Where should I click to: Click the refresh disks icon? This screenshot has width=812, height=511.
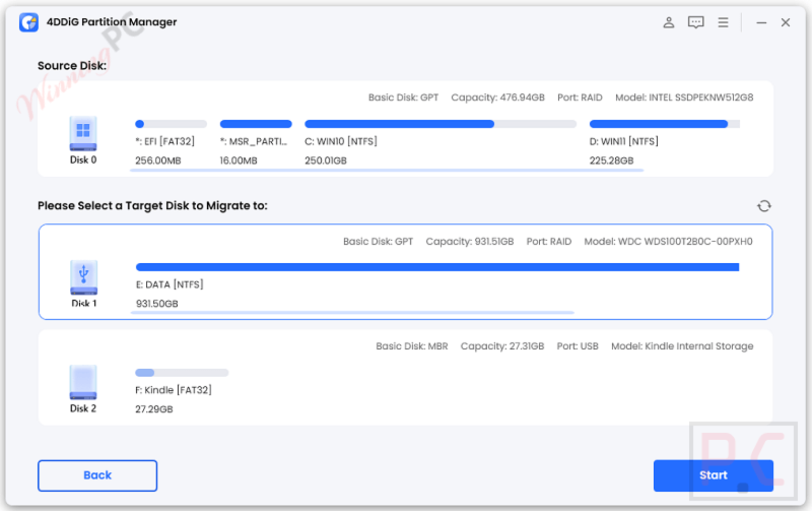click(x=765, y=206)
